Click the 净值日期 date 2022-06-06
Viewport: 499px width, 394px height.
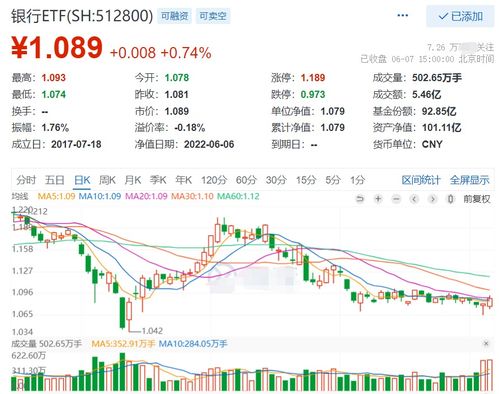point(209,144)
